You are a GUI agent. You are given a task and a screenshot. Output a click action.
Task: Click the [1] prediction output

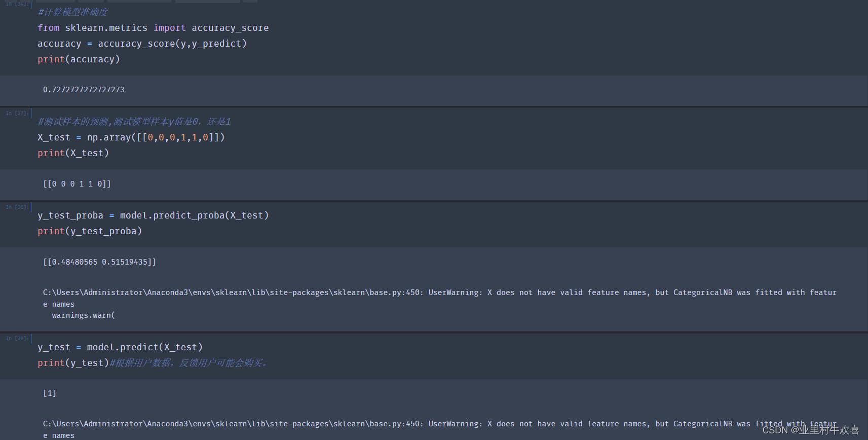click(50, 393)
